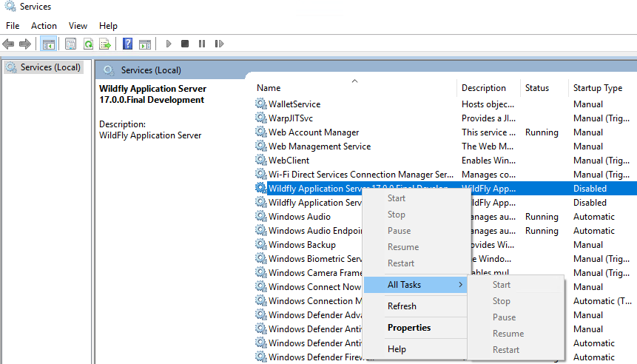637x364 pixels.
Task: Select Windows Audio Endpoint service row
Action: point(315,231)
